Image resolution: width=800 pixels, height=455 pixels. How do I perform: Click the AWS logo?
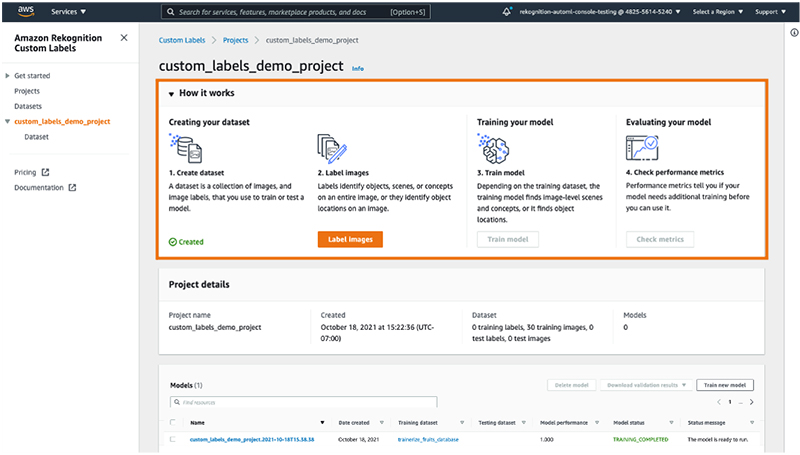click(x=26, y=11)
